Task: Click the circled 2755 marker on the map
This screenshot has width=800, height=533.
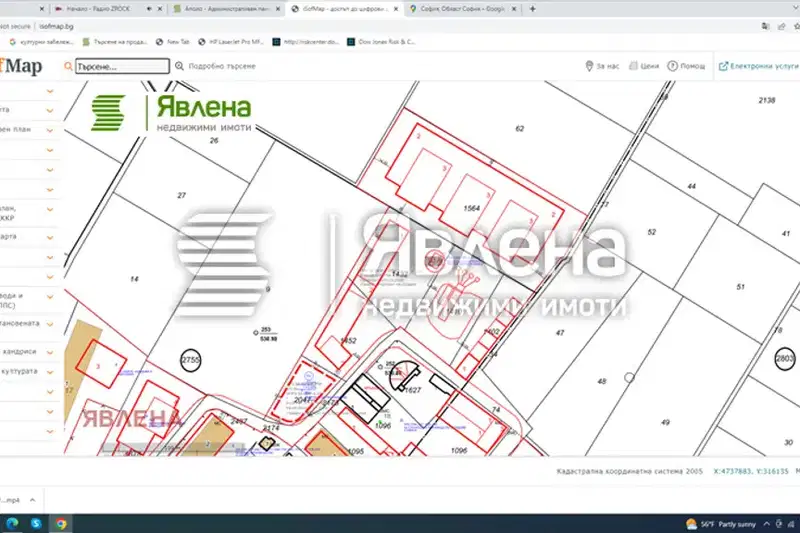Action: 191,360
